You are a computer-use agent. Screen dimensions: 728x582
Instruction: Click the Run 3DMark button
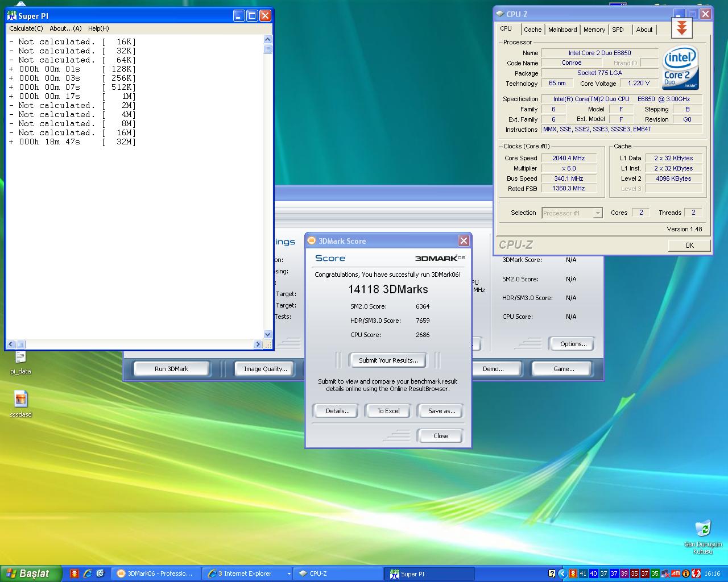click(171, 369)
